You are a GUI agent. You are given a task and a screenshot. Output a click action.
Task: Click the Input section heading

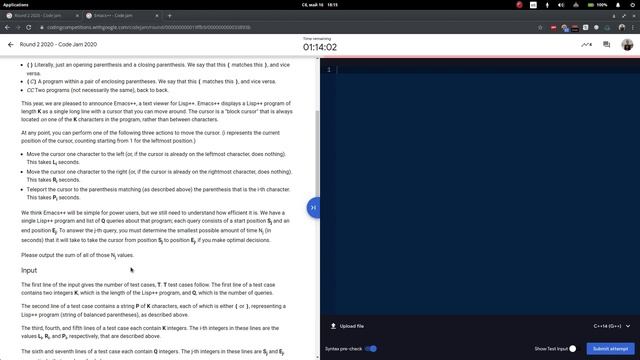29,270
